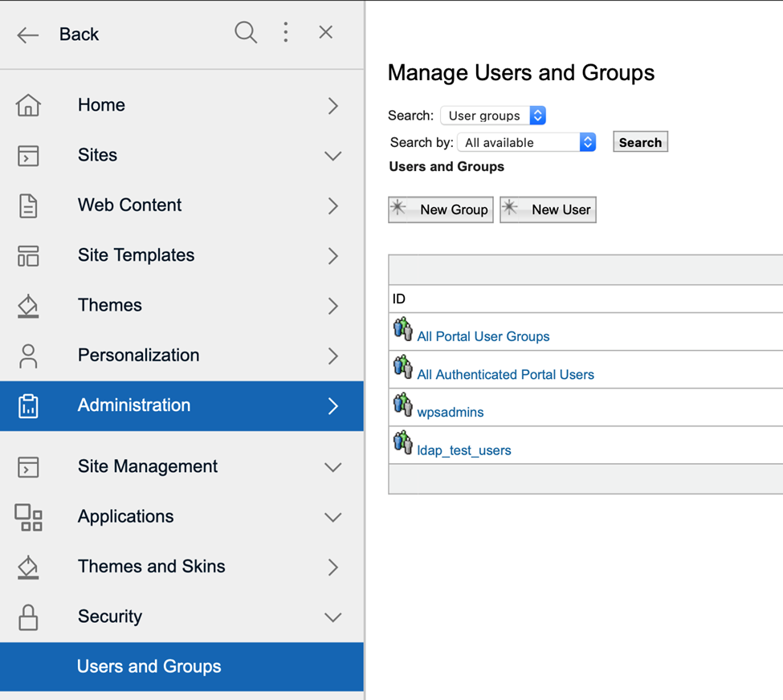783x700 pixels.
Task: Click the Administration clipboard chart icon
Action: tap(28, 406)
